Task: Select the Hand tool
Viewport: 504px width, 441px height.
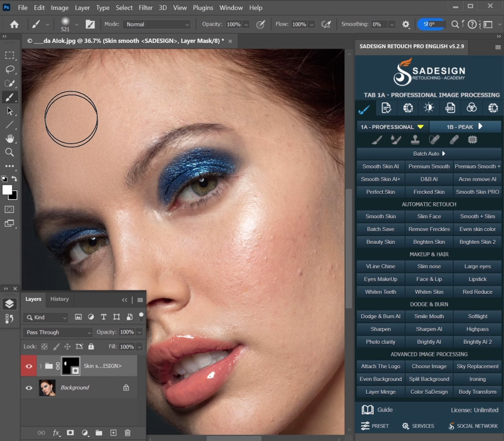Action: point(10,139)
